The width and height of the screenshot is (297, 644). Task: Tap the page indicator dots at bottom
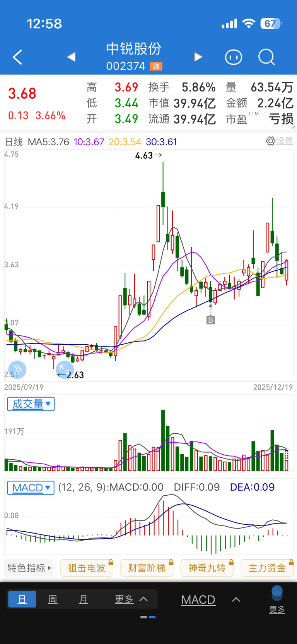coord(148,617)
